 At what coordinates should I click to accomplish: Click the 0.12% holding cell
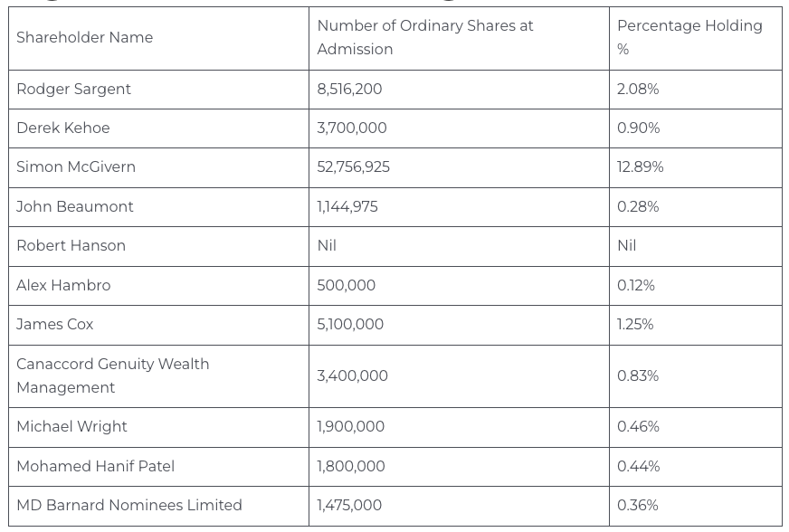coord(635,285)
